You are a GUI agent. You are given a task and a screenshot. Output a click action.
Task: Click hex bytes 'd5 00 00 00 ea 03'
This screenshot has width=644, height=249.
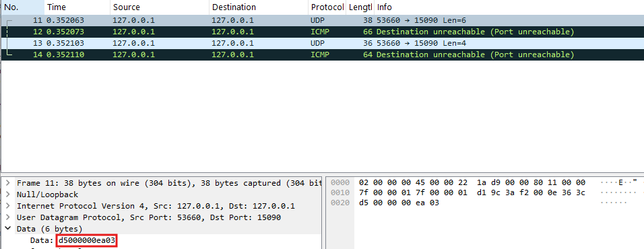click(399, 203)
